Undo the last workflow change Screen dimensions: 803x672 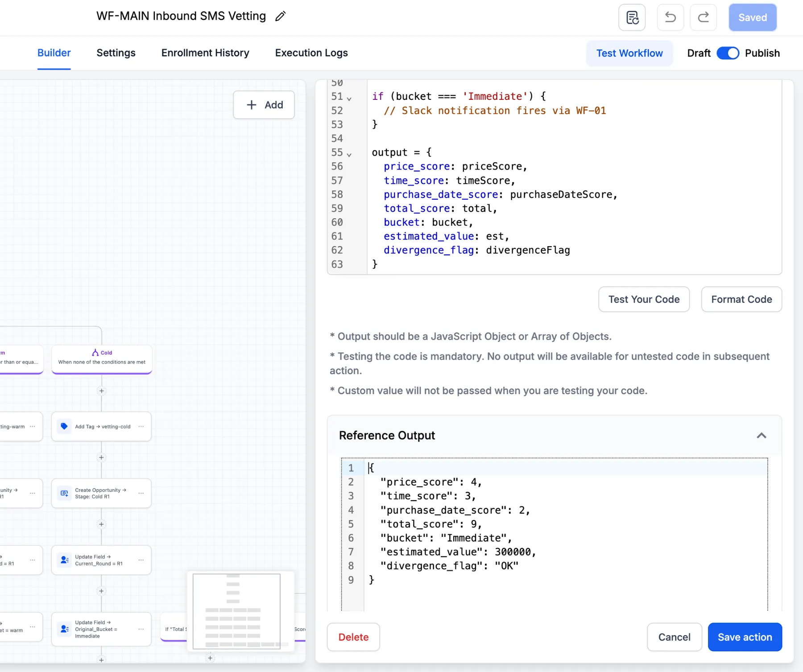point(670,17)
